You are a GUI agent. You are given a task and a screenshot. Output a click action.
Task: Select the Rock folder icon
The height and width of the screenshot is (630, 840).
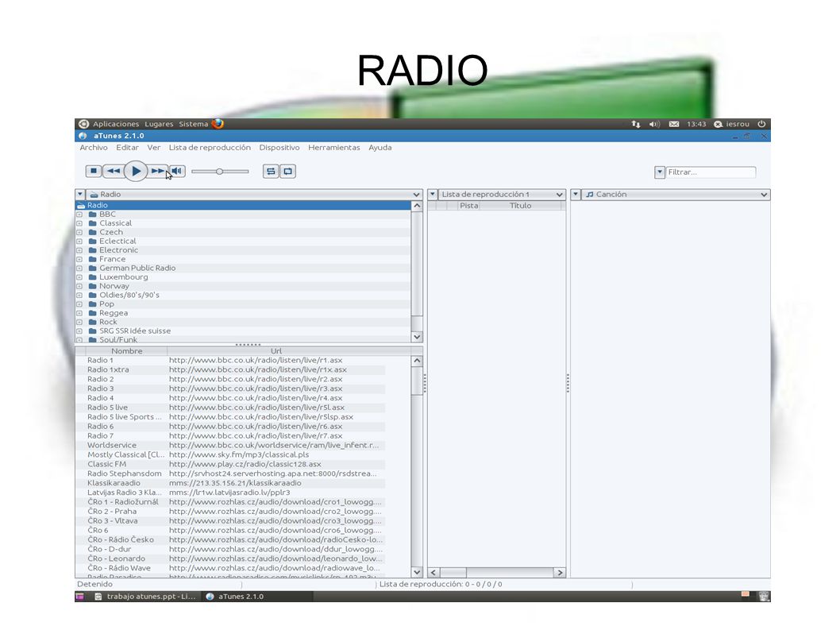point(93,323)
